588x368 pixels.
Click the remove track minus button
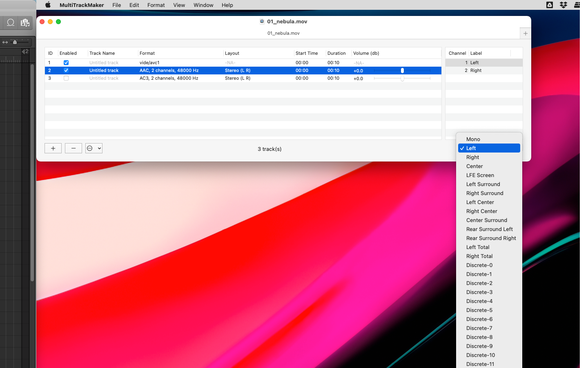[73, 148]
